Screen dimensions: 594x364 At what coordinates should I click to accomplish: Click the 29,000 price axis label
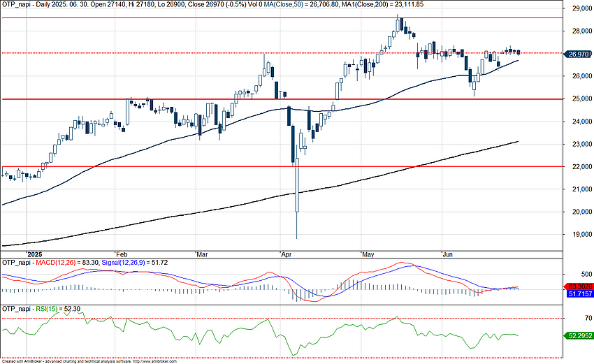[583, 8]
